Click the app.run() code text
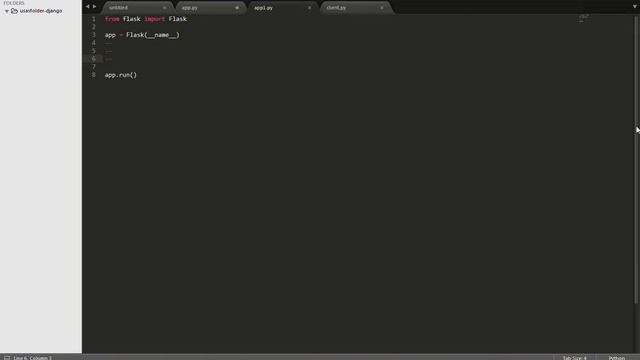 click(121, 75)
